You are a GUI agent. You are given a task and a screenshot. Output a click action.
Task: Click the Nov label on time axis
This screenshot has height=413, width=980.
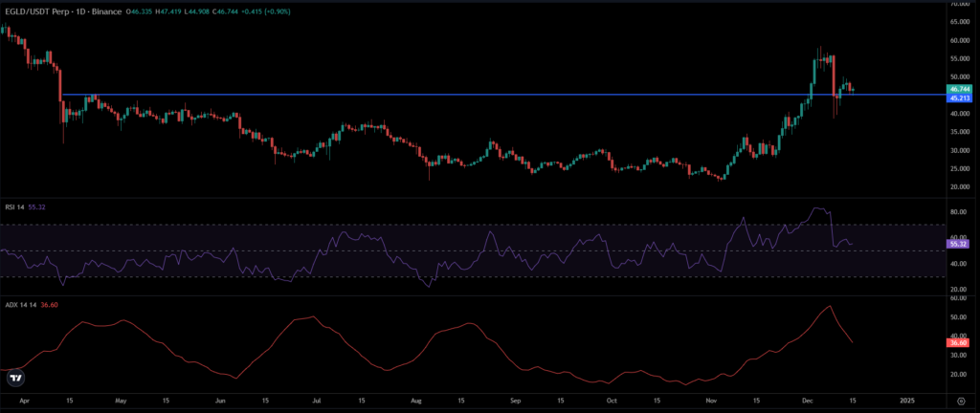pos(711,400)
